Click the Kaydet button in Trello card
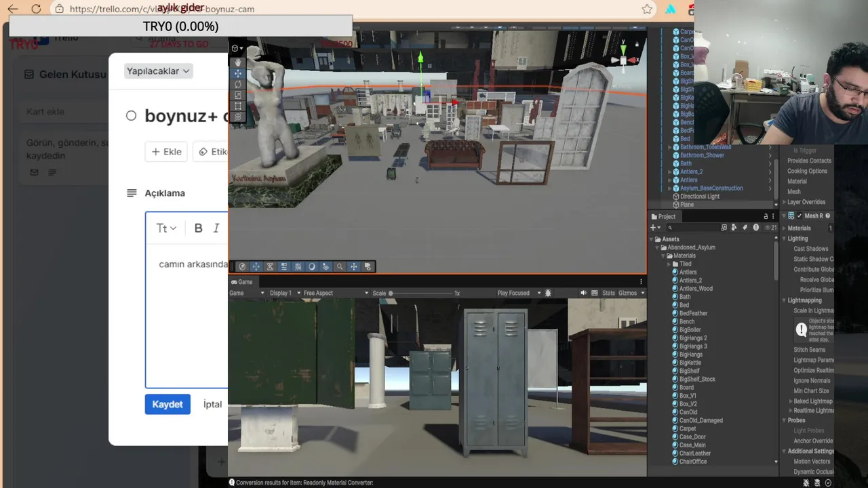The width and height of the screenshot is (868, 488). click(167, 405)
